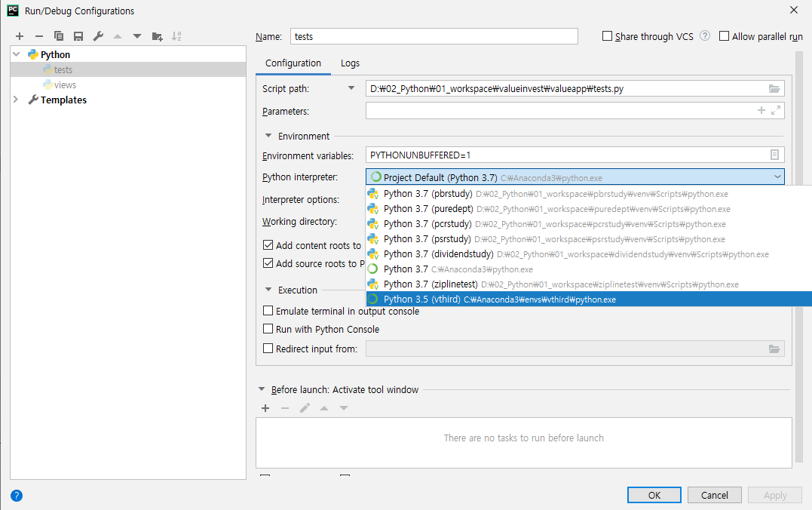Choose Python 3.7 (dividendstudy) interpreter
The width and height of the screenshot is (812, 510).
pyautogui.click(x=589, y=254)
